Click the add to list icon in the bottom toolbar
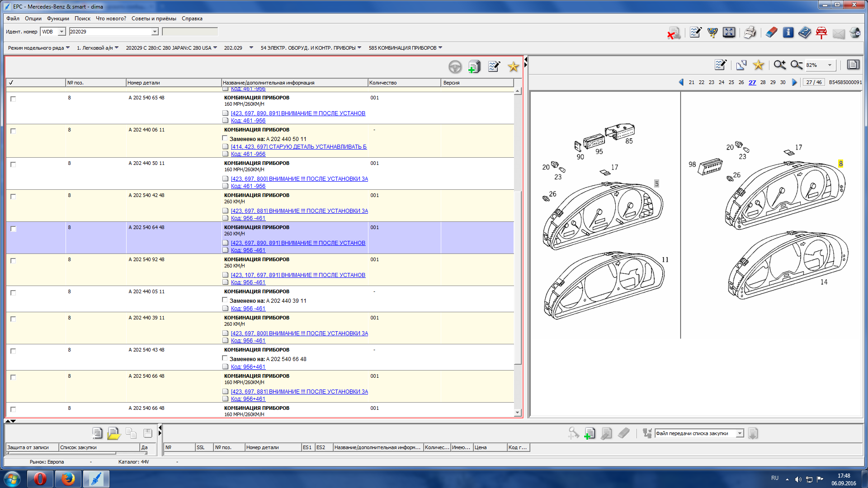The height and width of the screenshot is (488, 868). [x=590, y=433]
